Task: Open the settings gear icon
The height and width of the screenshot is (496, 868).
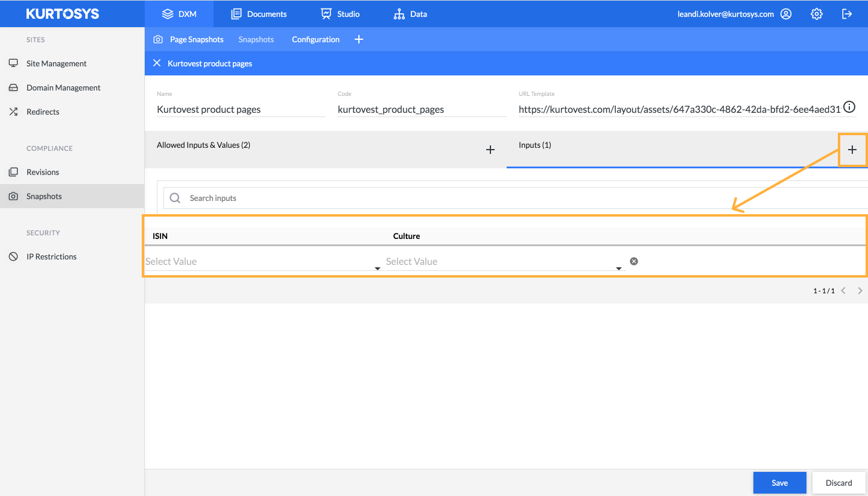Action: coord(817,14)
